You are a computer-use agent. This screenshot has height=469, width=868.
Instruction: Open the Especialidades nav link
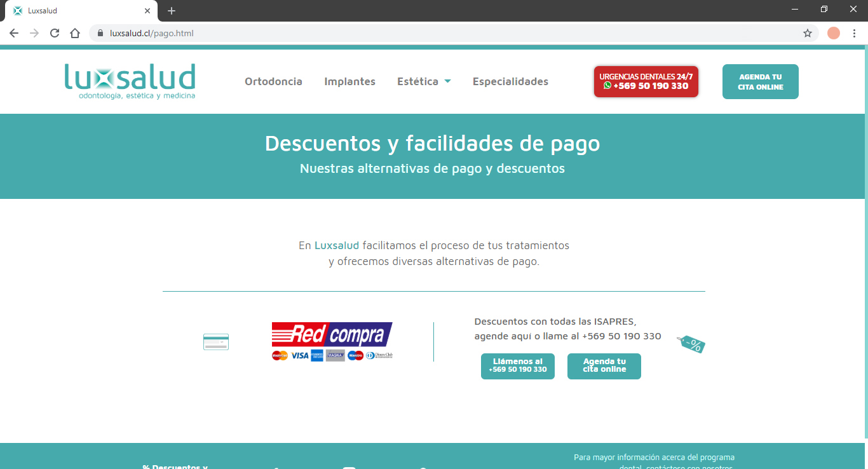point(510,81)
